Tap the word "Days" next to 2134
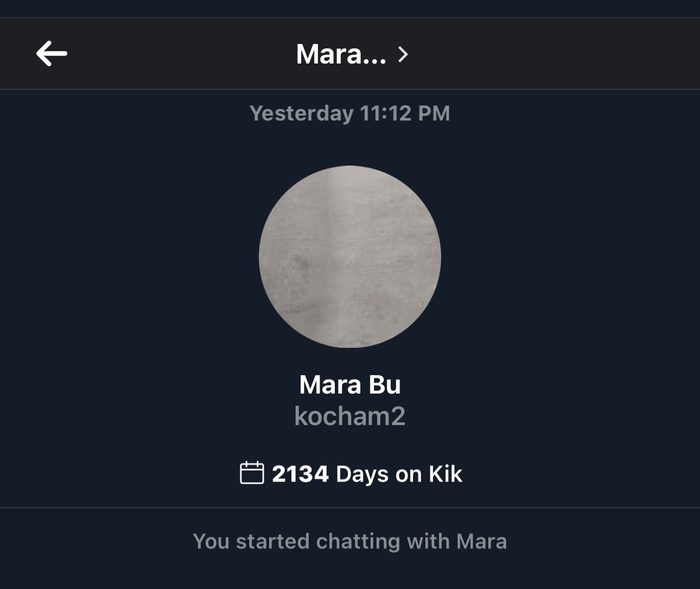The width and height of the screenshot is (700, 589). (362, 474)
